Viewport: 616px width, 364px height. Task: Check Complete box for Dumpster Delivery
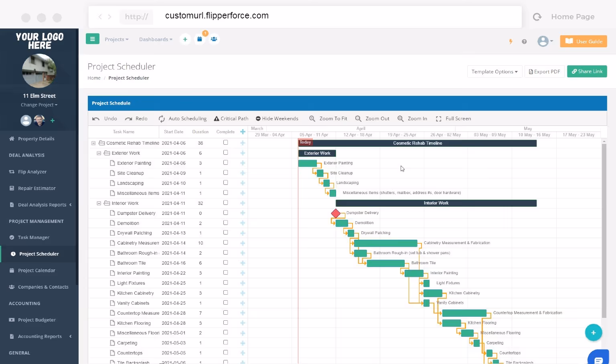click(225, 213)
